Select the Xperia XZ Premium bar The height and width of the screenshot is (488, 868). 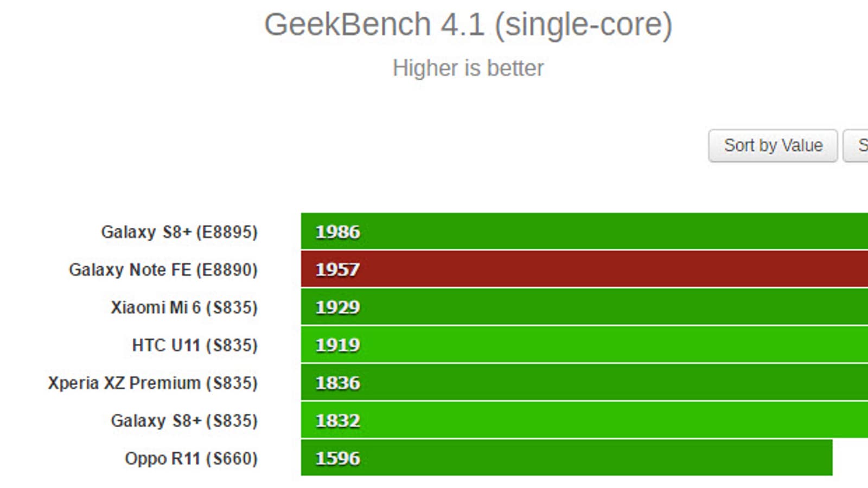(x=584, y=383)
